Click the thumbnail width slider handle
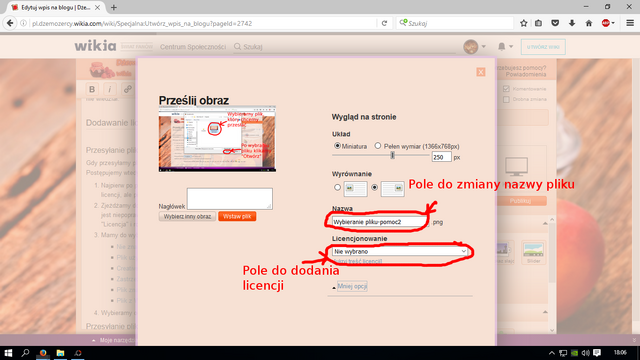The image size is (640, 360). click(393, 155)
